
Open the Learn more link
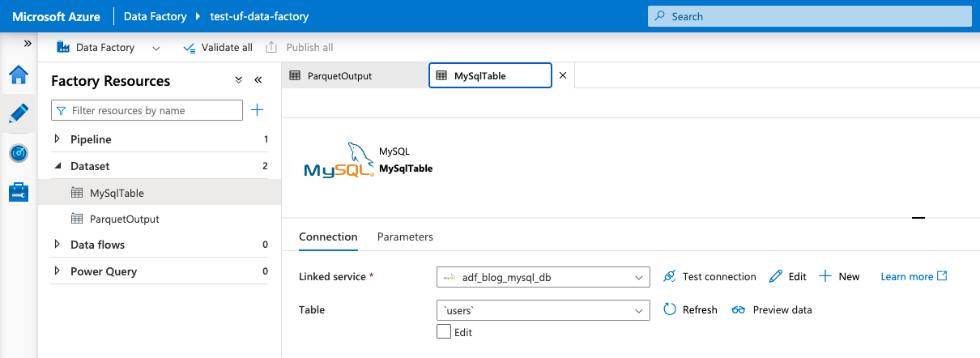914,276
